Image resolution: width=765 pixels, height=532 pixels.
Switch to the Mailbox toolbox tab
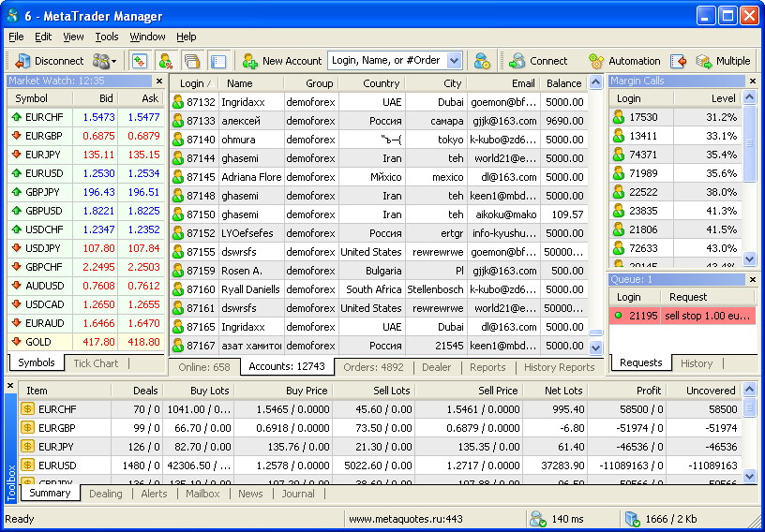202,494
